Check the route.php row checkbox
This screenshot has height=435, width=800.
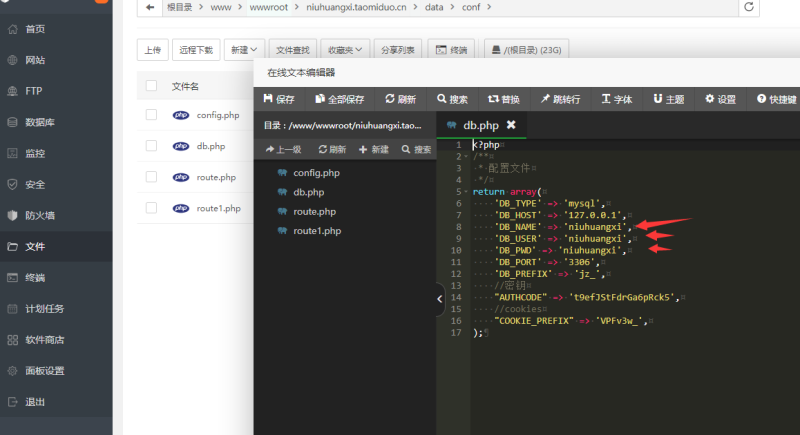pos(152,177)
